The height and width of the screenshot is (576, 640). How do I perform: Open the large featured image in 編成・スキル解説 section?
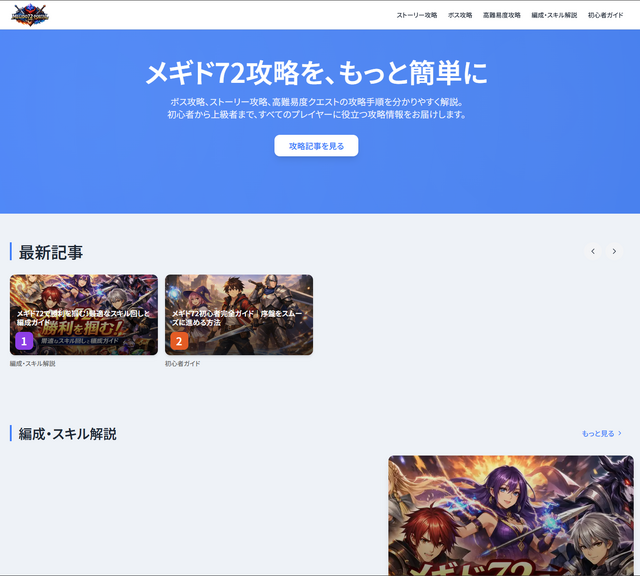pos(511,516)
